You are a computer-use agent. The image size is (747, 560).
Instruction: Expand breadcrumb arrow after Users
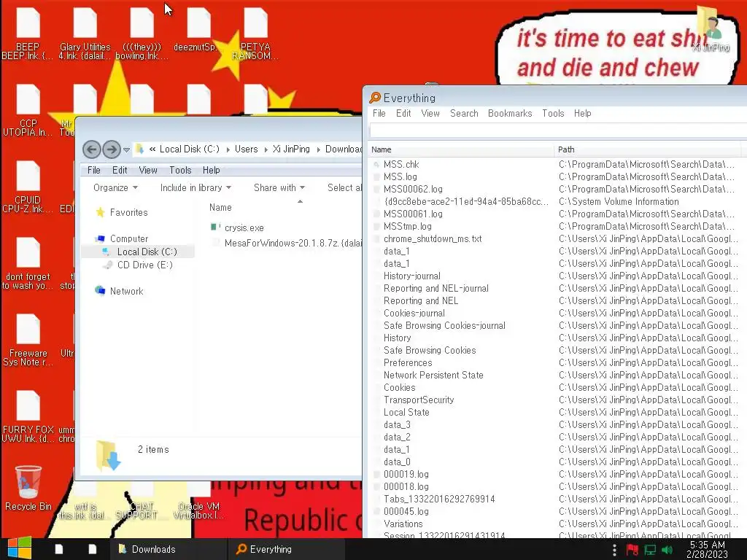click(x=266, y=149)
